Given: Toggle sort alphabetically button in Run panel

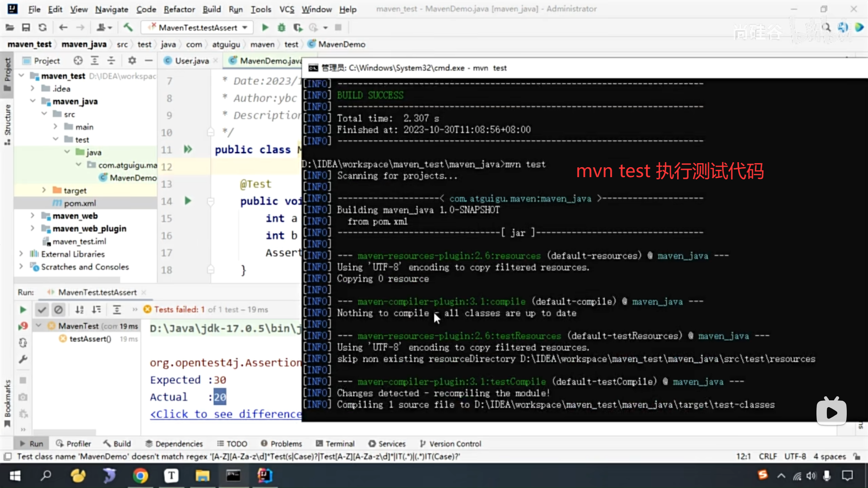Looking at the screenshot, I should tap(80, 310).
